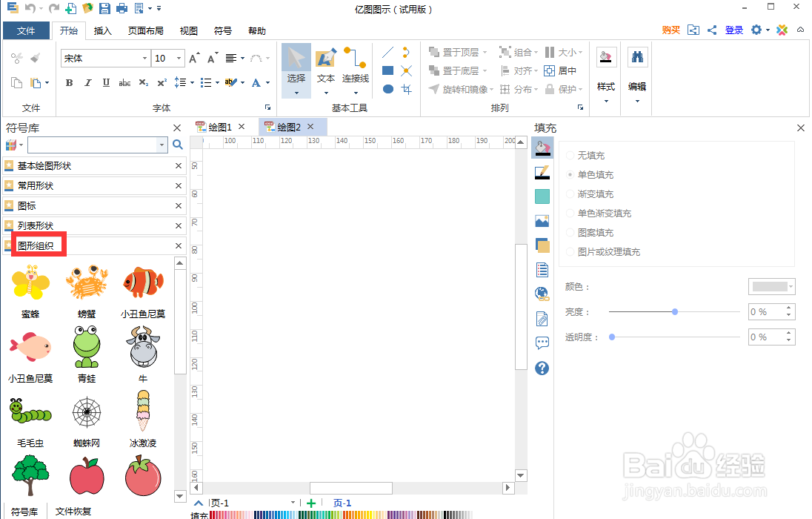The height and width of the screenshot is (519, 812).
Task: Click the Print icon in quick access toolbar
Action: (x=122, y=8)
